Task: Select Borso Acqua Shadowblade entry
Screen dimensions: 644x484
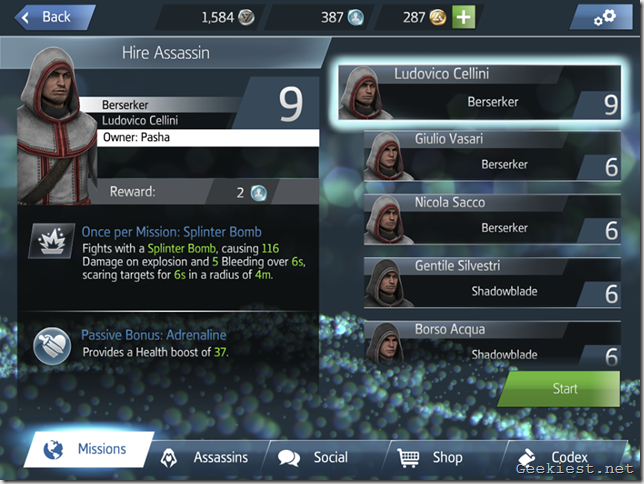Action: click(492, 344)
